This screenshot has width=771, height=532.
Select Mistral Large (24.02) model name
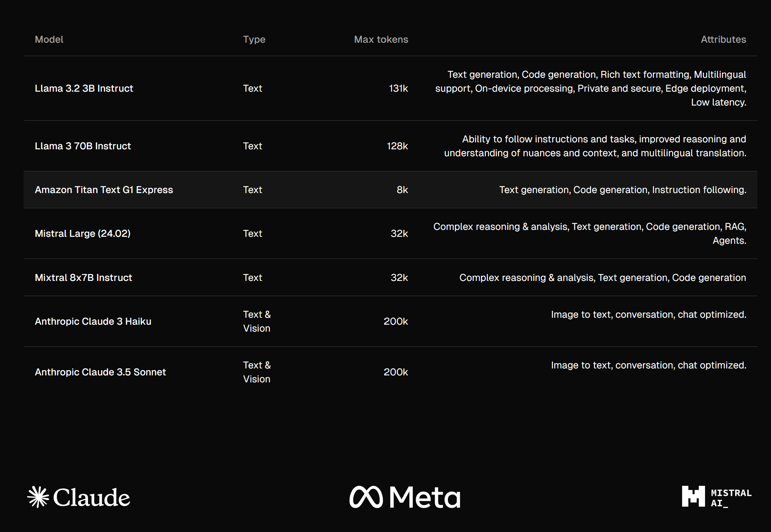coord(83,233)
